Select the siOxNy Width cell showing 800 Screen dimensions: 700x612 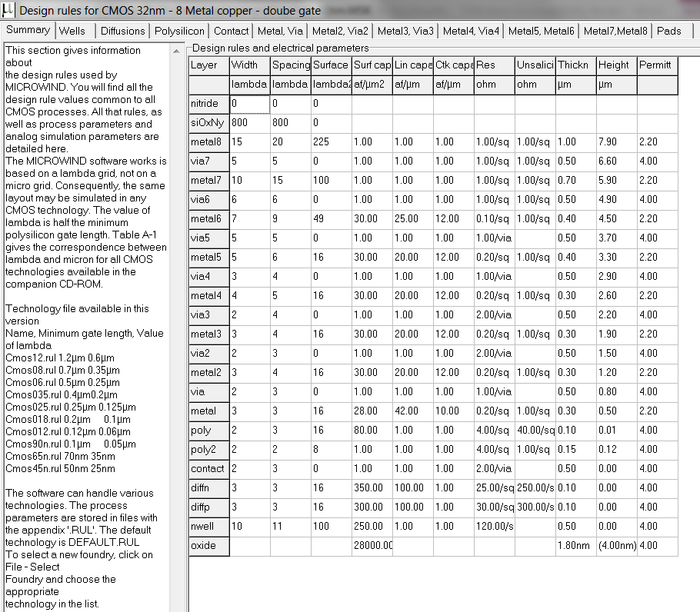(249, 123)
